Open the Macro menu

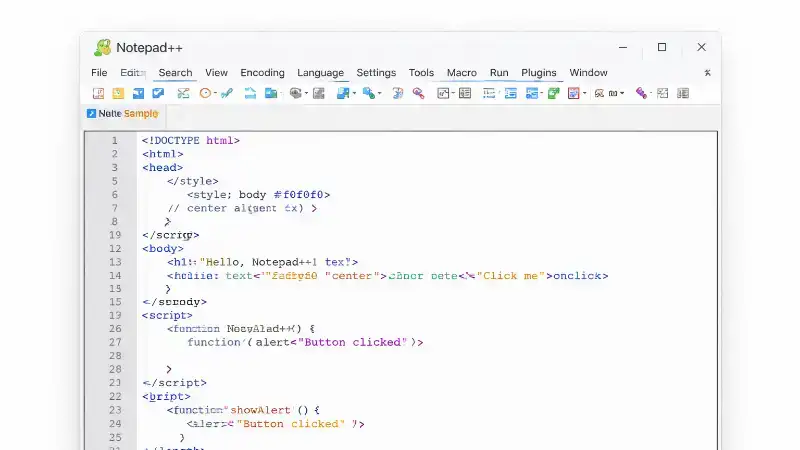(462, 73)
